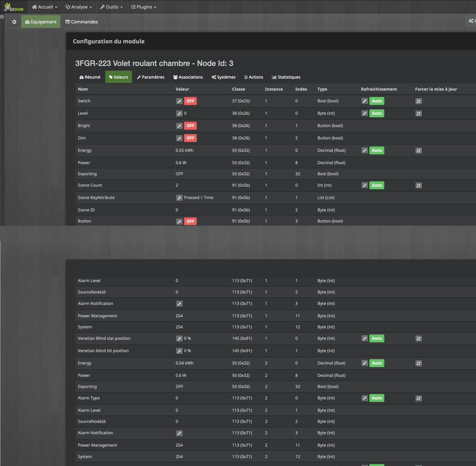Open the Paramètres tab

[151, 77]
